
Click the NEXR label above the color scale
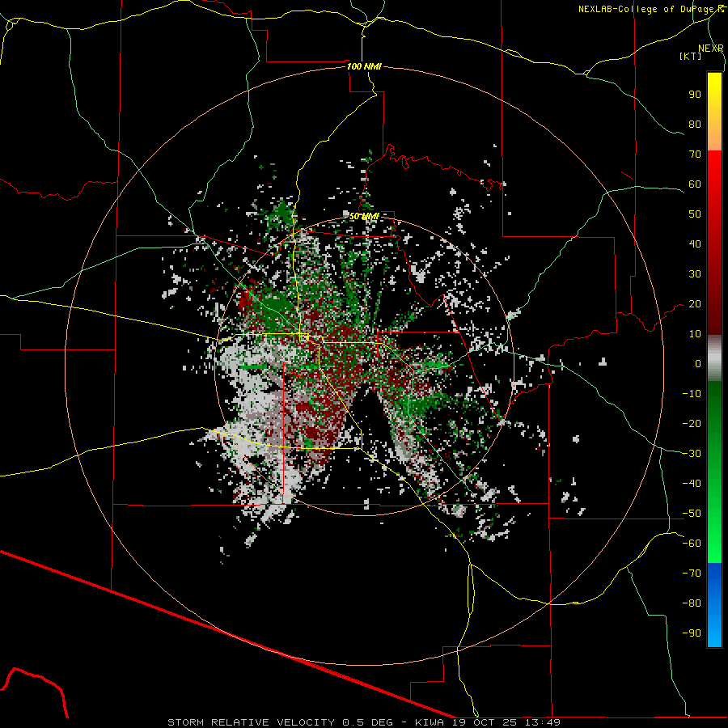(711, 49)
